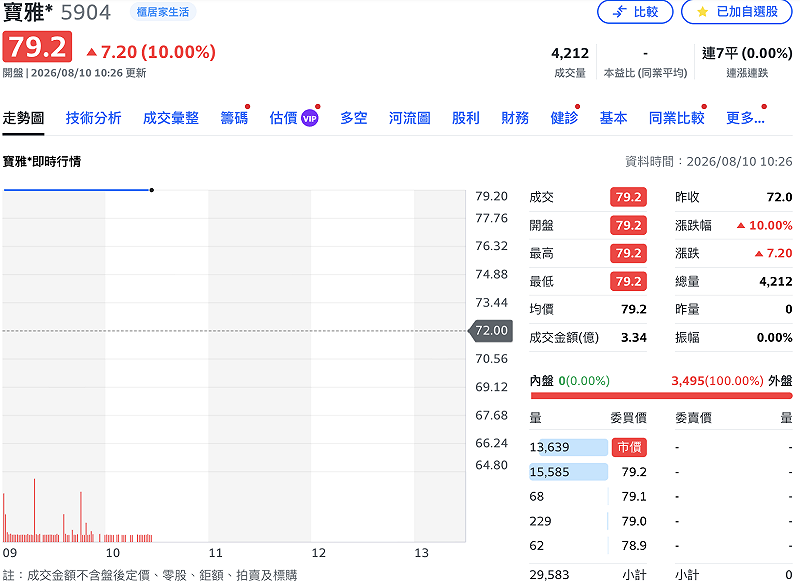Click the 昨收 value 72.0
Viewport: 800px width, 581px height.
780,197
